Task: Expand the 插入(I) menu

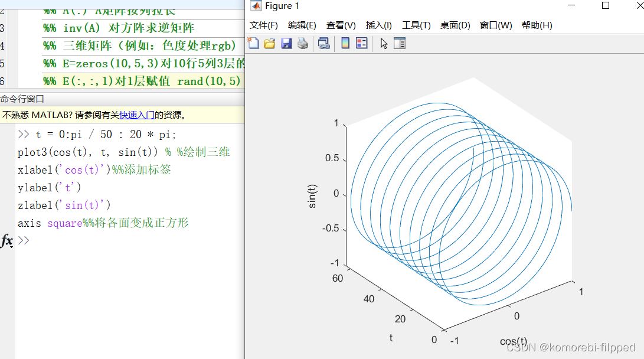Action: 378,25
